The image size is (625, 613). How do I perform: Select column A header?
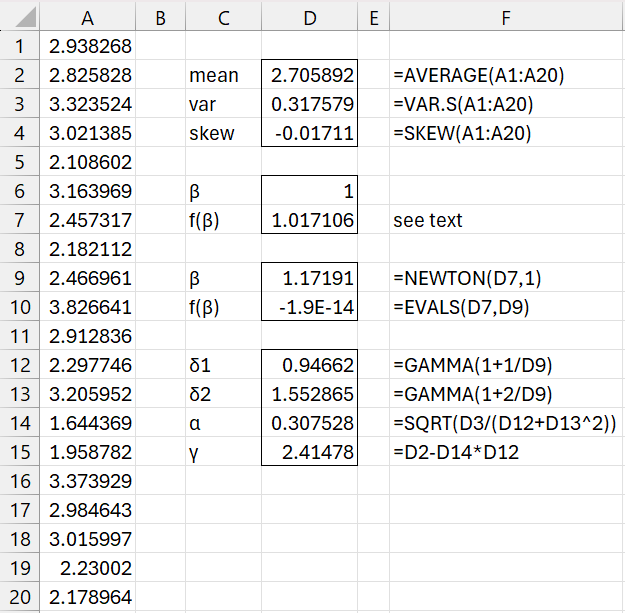[86, 16]
